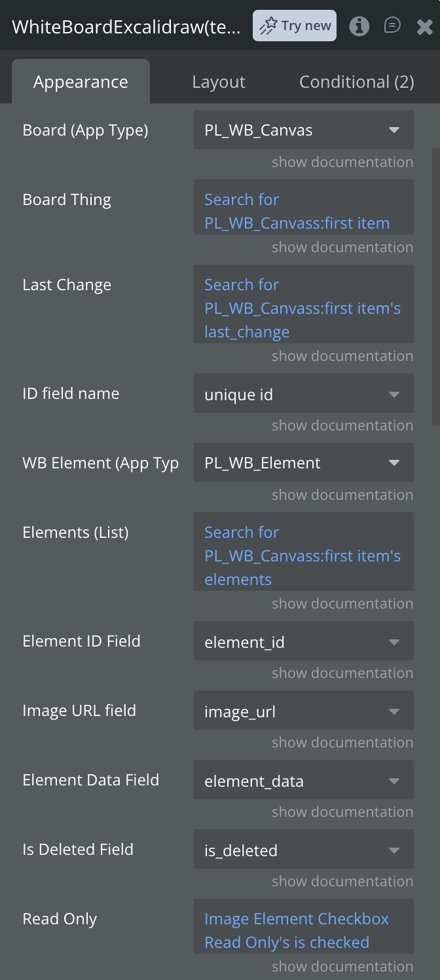440x980 pixels.
Task: Open the comments speech bubble icon
Action: pos(392,26)
